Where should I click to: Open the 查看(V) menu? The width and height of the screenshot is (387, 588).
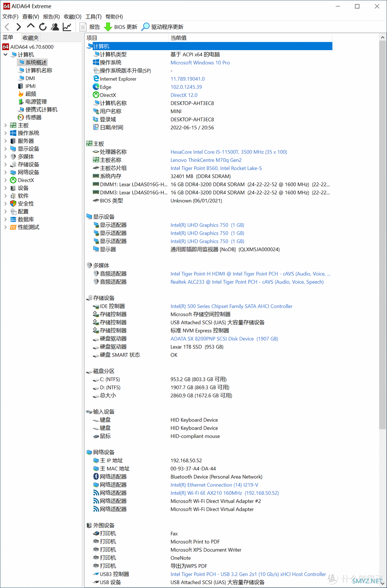[30, 16]
